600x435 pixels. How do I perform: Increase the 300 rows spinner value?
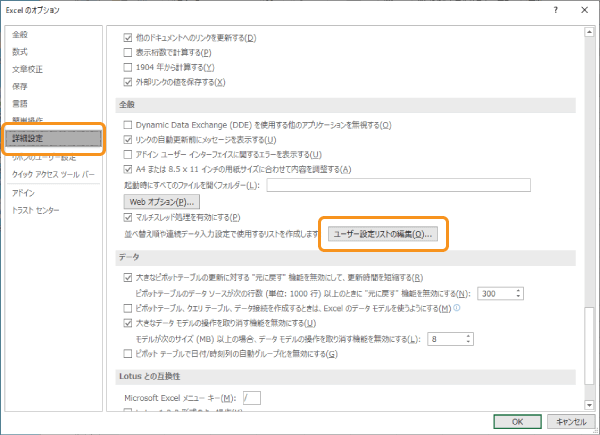pyautogui.click(x=518, y=291)
